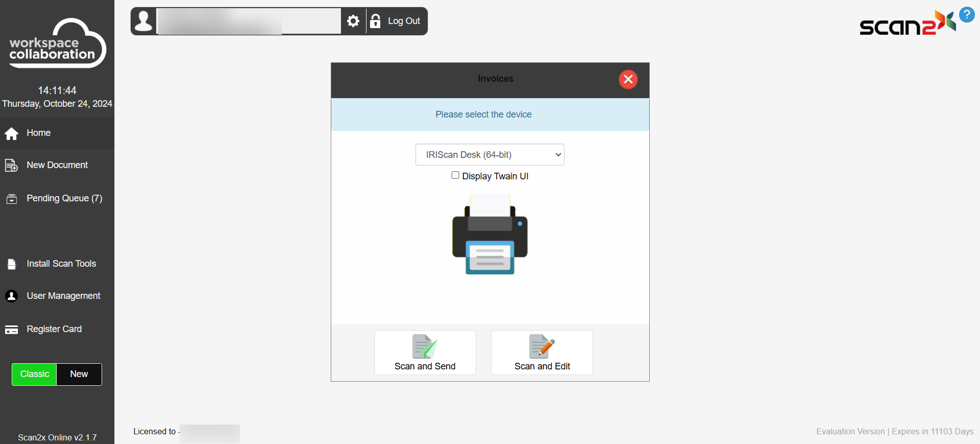Open New Document from the sidebar

(x=57, y=165)
